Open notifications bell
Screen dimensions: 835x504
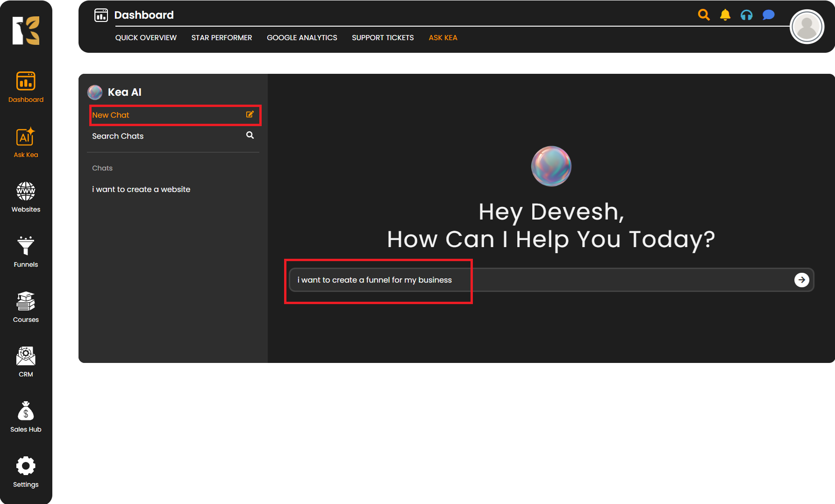(x=725, y=15)
